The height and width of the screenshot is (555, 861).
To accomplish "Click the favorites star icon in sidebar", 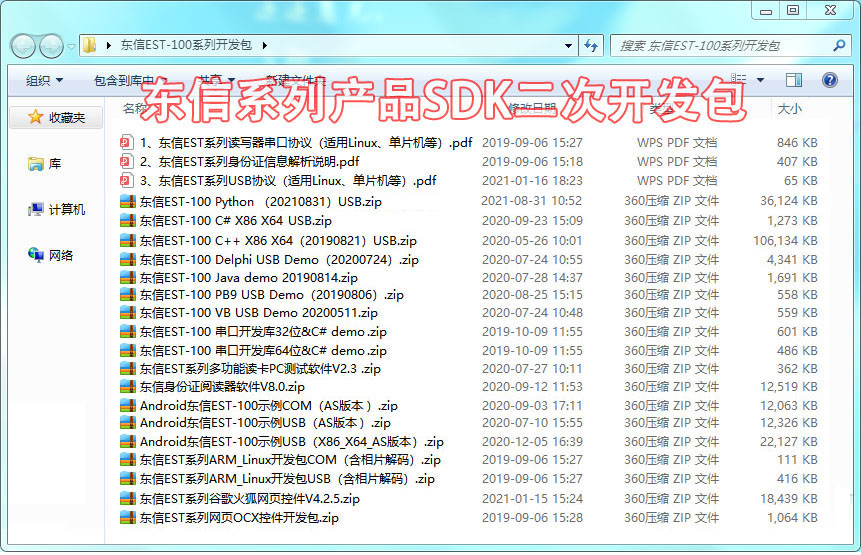I will 36,116.
